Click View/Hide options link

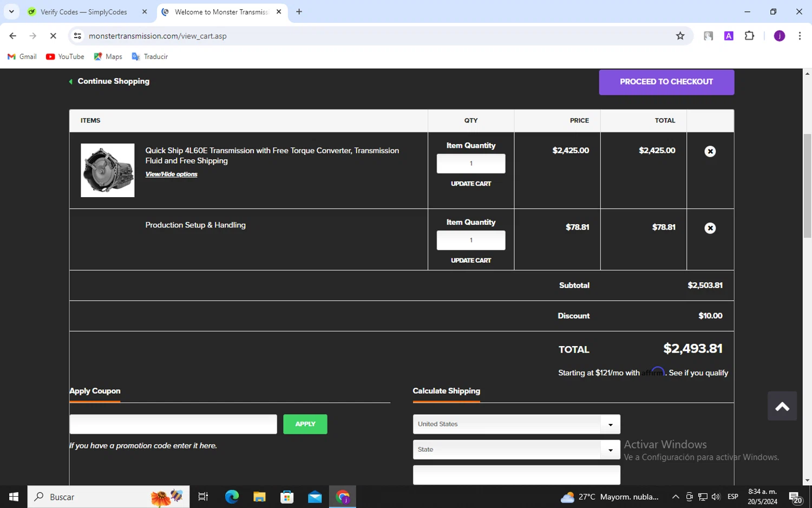(x=171, y=174)
